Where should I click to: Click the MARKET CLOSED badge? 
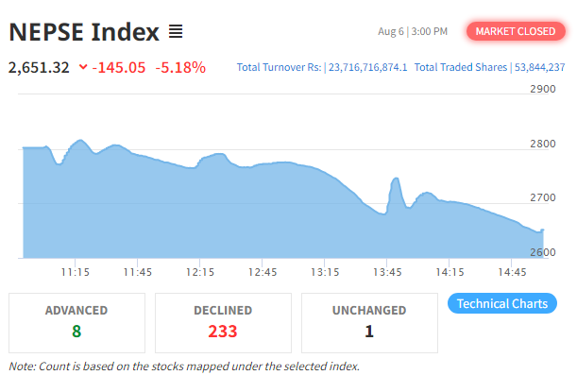tap(516, 31)
